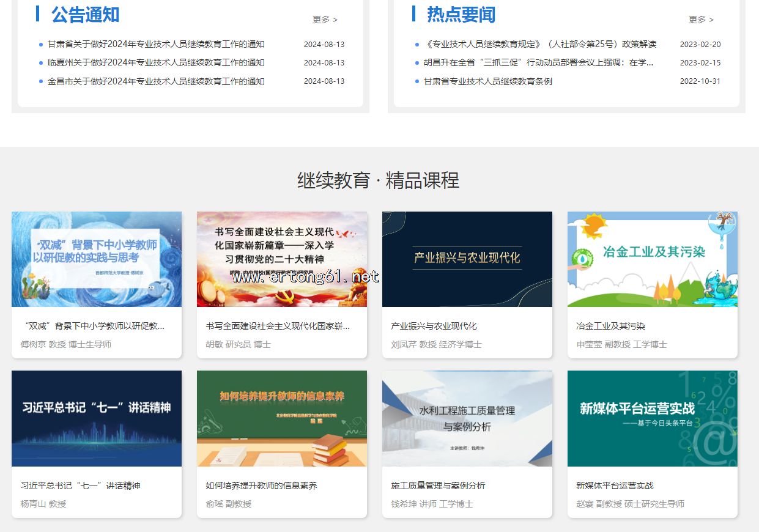Click "双减" course thumbnail image
The height and width of the screenshot is (532, 759).
(x=97, y=259)
